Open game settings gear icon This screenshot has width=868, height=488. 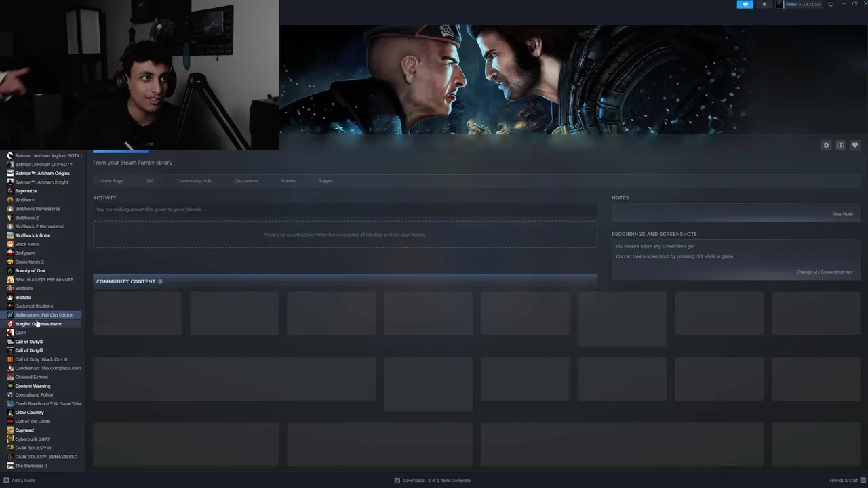pyautogui.click(x=826, y=145)
